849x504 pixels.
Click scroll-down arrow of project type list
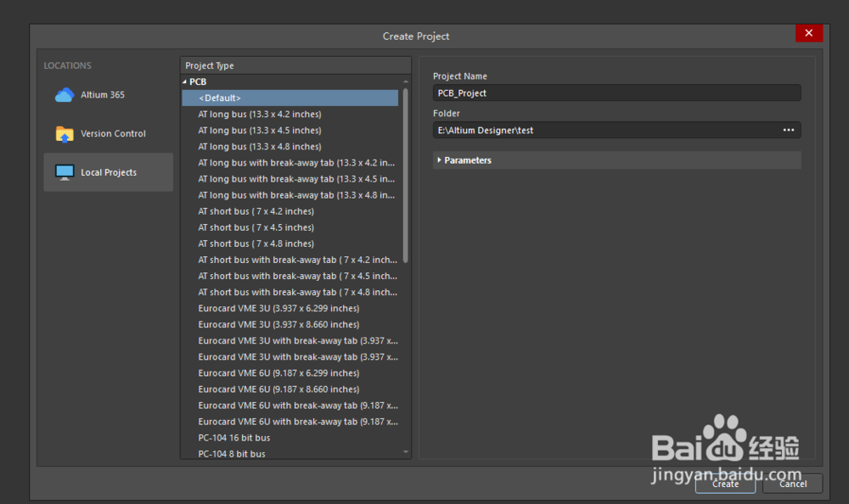[406, 452]
